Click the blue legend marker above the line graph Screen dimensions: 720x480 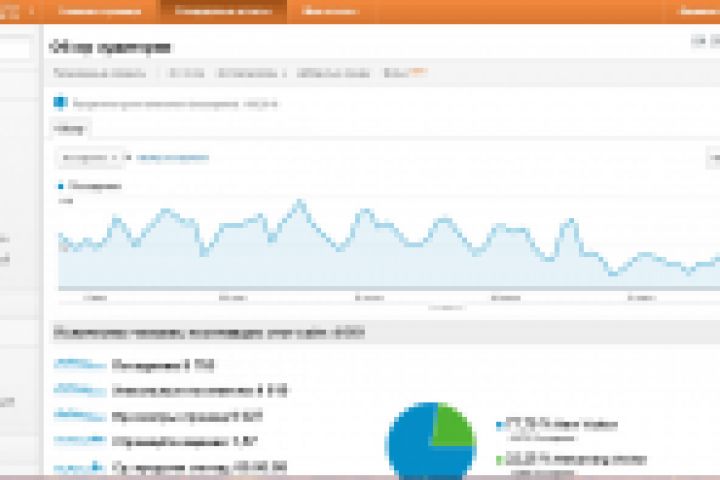61,186
